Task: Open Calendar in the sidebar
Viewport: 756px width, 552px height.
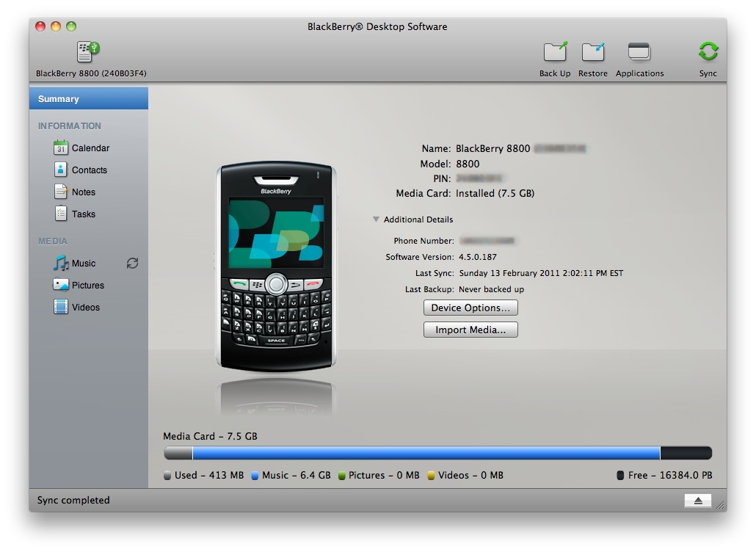Action: tap(81, 148)
